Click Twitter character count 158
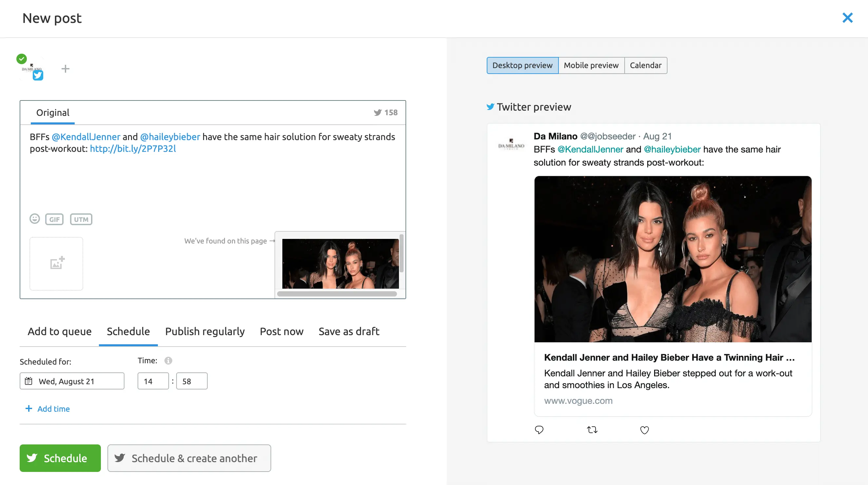Viewport: 868px width, 485px height. pos(386,113)
